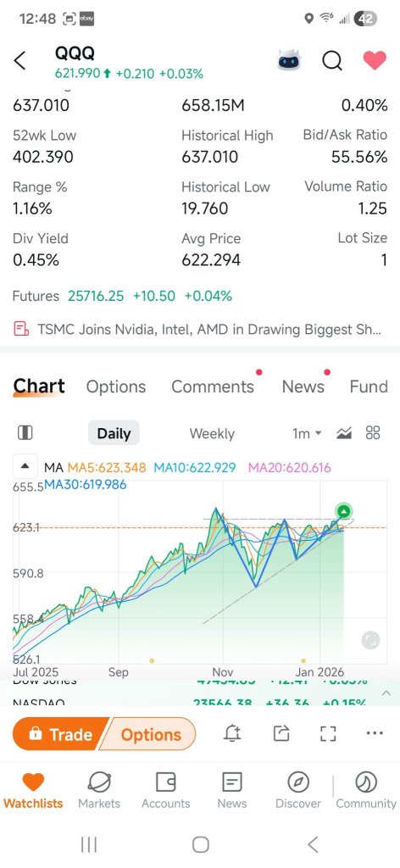The height and width of the screenshot is (868, 400).
Task: Tap the orange Trade button
Action: pos(61,735)
